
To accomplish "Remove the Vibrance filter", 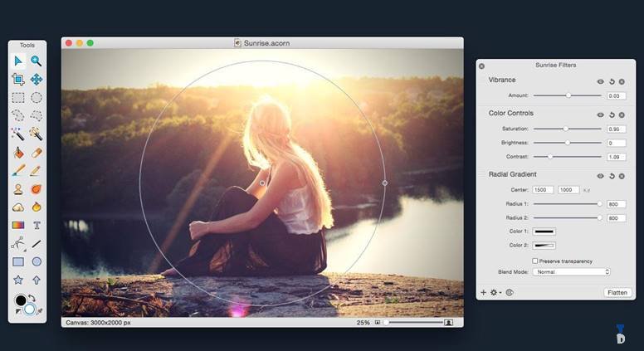I will [622, 81].
